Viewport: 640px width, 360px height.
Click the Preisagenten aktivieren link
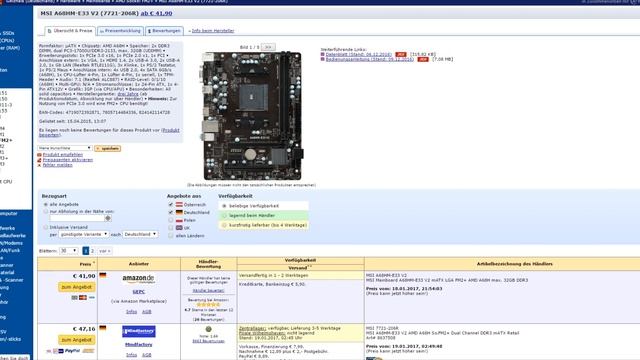(x=68, y=160)
